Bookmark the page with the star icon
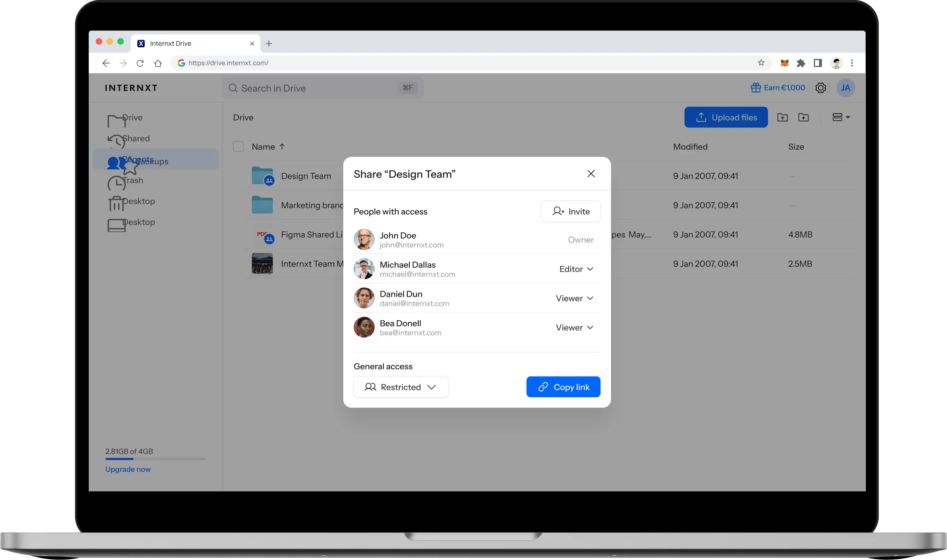This screenshot has width=947, height=560. tap(761, 63)
